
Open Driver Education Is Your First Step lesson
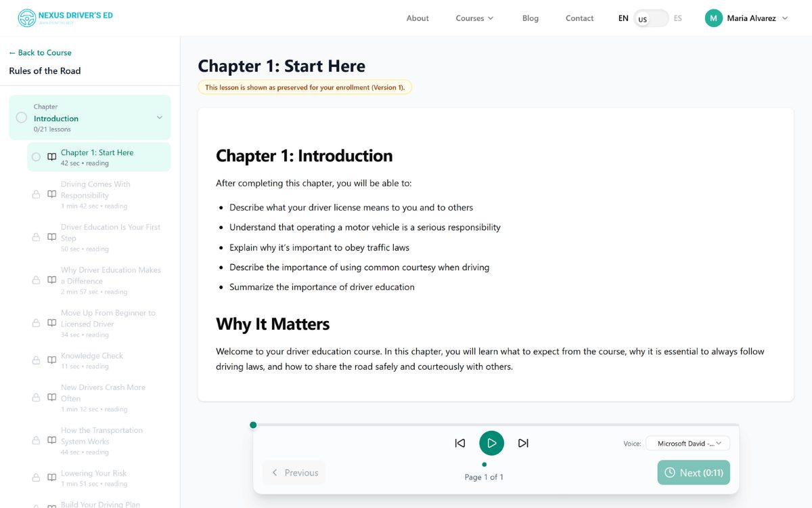pyautogui.click(x=99, y=238)
